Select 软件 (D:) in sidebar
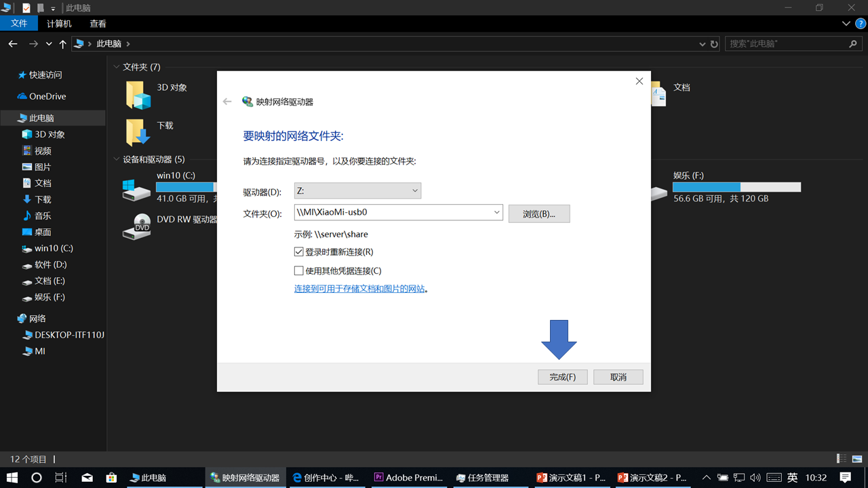This screenshot has height=488, width=868. (50, 265)
